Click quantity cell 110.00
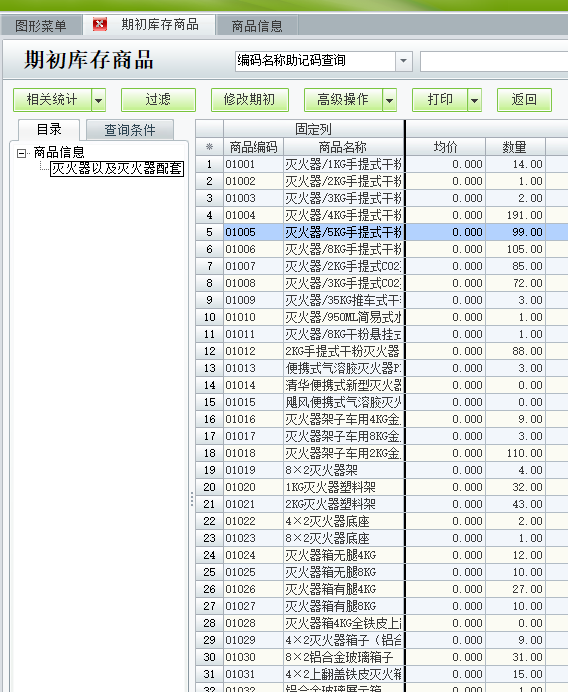Viewport: 568px width, 692px height. 515,453
